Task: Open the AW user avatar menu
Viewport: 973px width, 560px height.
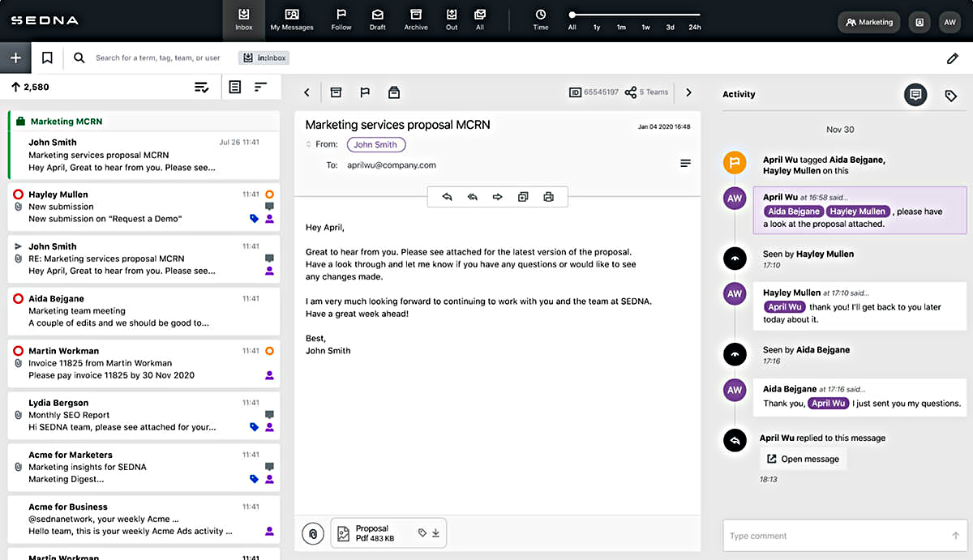Action: pyautogui.click(x=949, y=22)
